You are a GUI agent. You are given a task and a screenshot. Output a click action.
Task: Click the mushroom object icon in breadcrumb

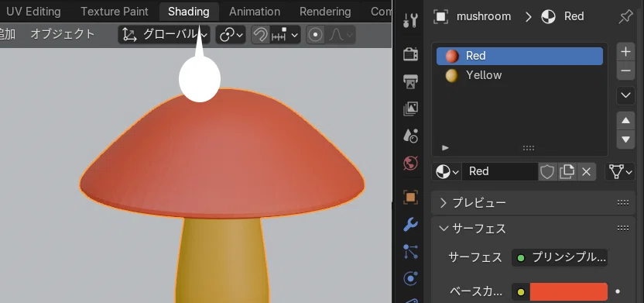pyautogui.click(x=440, y=17)
